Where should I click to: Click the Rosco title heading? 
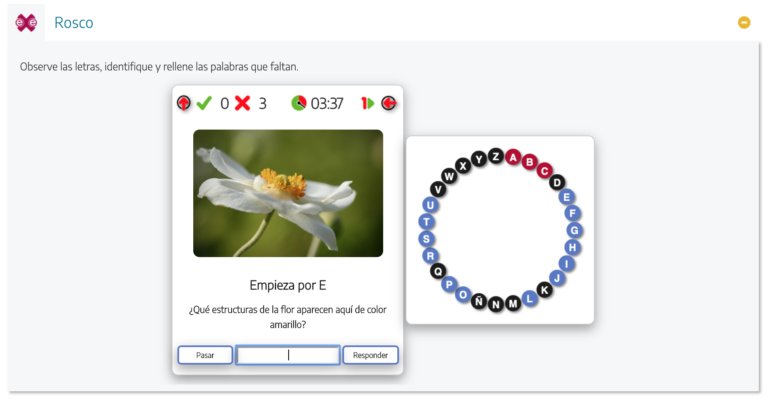(73, 23)
